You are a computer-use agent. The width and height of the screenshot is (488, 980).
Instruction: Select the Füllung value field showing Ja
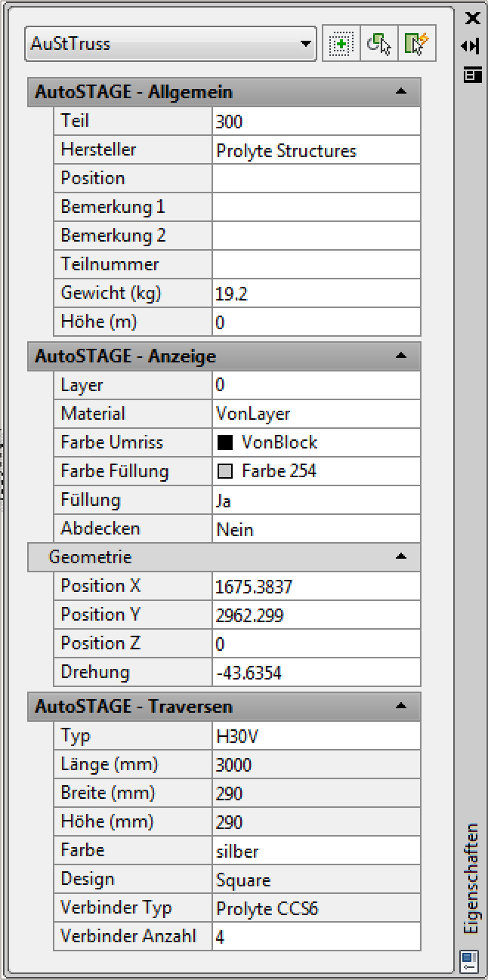click(x=316, y=501)
